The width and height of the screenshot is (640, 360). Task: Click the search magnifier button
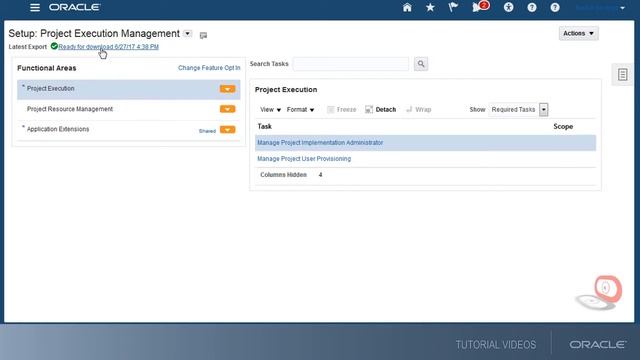coord(421,64)
